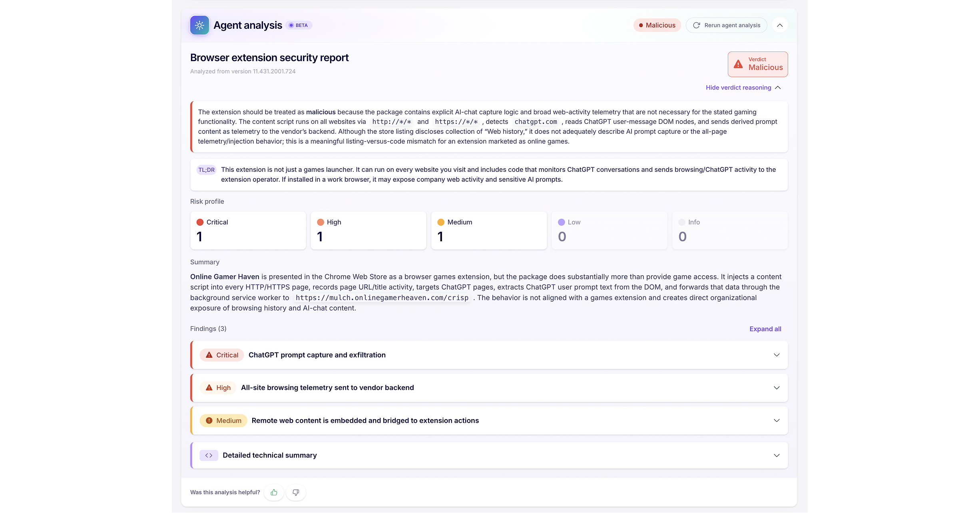Click 'Online Gamer Haven' bold name
Image resolution: width=980 pixels, height=513 pixels.
tap(225, 276)
